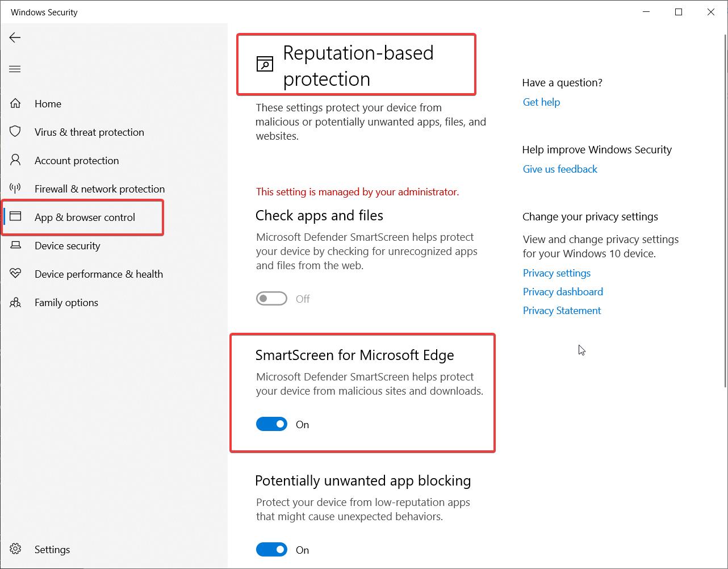Open the Privacy Statement link
The height and width of the screenshot is (569, 728).
(562, 311)
